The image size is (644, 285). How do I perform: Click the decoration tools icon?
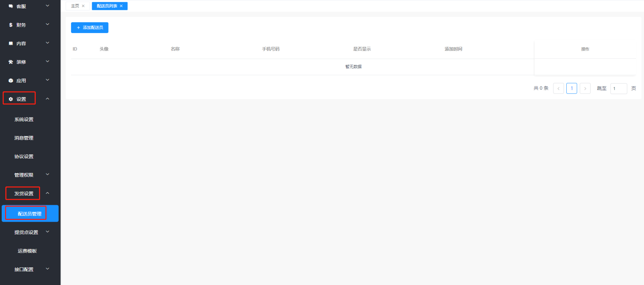11,62
